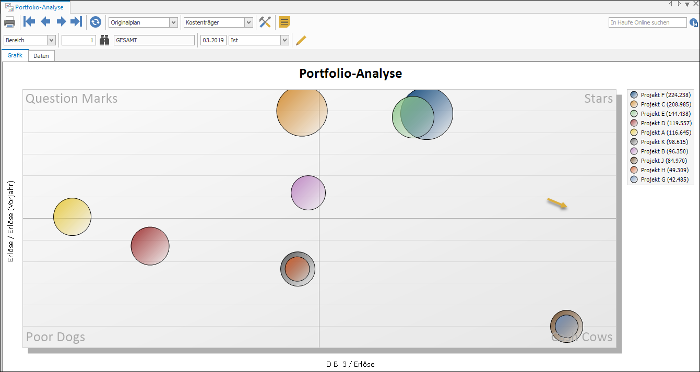The width and height of the screenshot is (700, 372).
Task: Click the GESAMT name field
Action: [154, 40]
